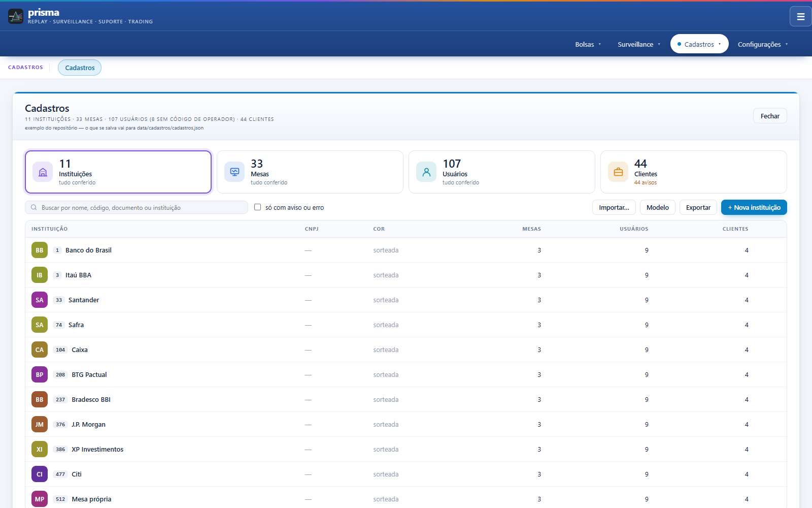Screen dimensions: 812x508
Task: Toggle 'só com aviso ou erro' checkbox
Action: pyautogui.click(x=257, y=207)
